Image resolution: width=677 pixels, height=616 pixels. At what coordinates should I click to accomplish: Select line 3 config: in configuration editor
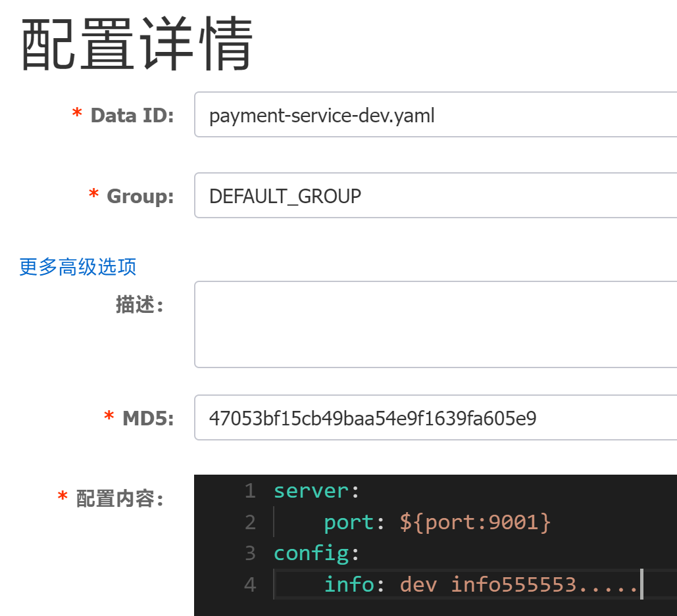point(311,553)
